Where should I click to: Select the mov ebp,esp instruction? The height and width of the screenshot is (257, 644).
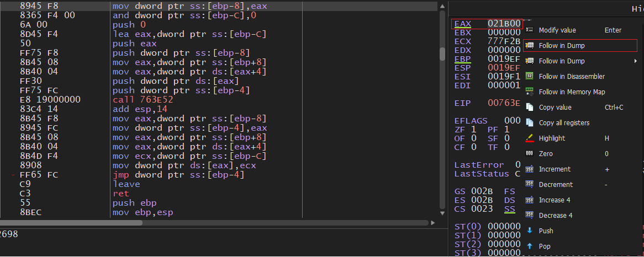[143, 212]
